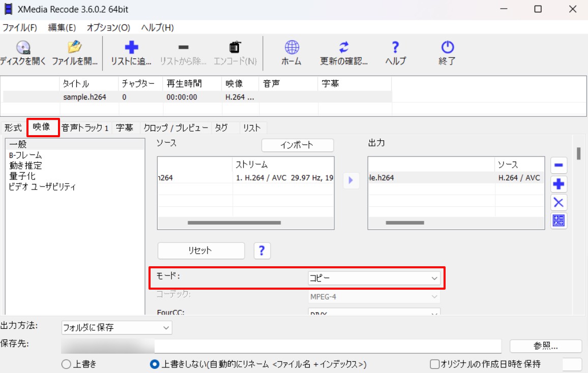Click the 音声 column header

288,84
